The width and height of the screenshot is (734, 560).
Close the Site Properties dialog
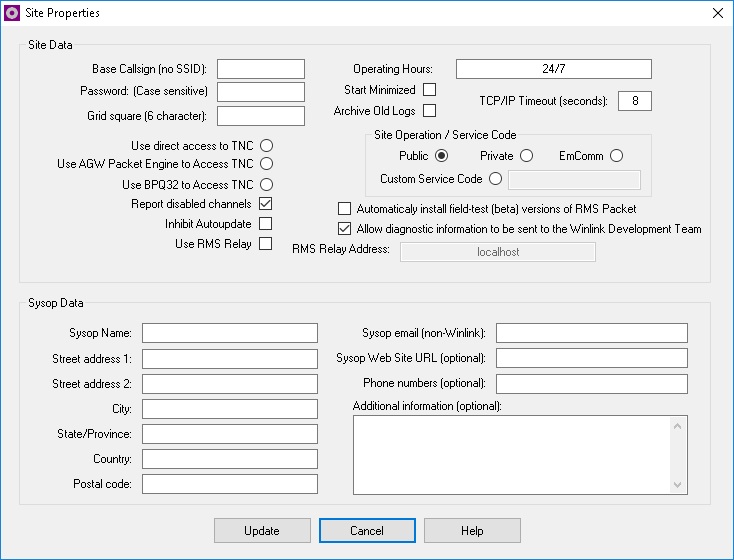(717, 13)
